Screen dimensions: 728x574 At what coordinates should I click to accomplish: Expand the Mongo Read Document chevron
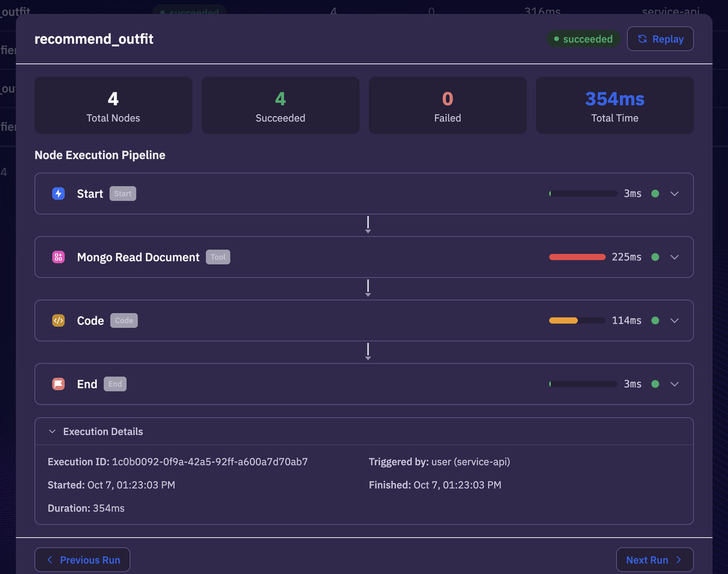(674, 257)
